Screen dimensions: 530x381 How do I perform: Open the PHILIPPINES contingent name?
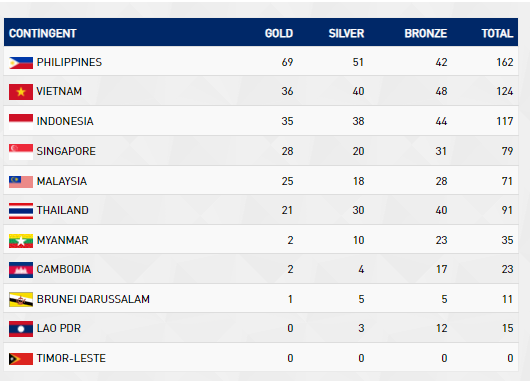tap(69, 63)
